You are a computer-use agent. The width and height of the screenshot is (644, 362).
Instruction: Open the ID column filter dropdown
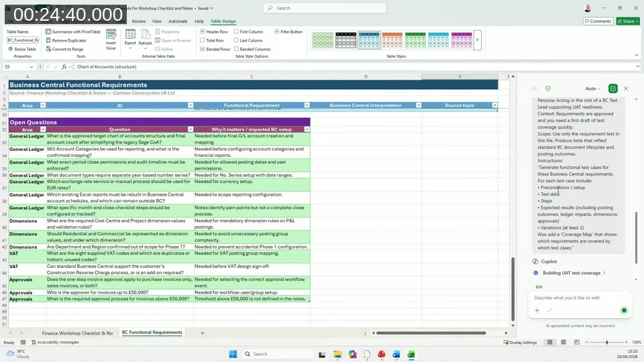coord(190,105)
